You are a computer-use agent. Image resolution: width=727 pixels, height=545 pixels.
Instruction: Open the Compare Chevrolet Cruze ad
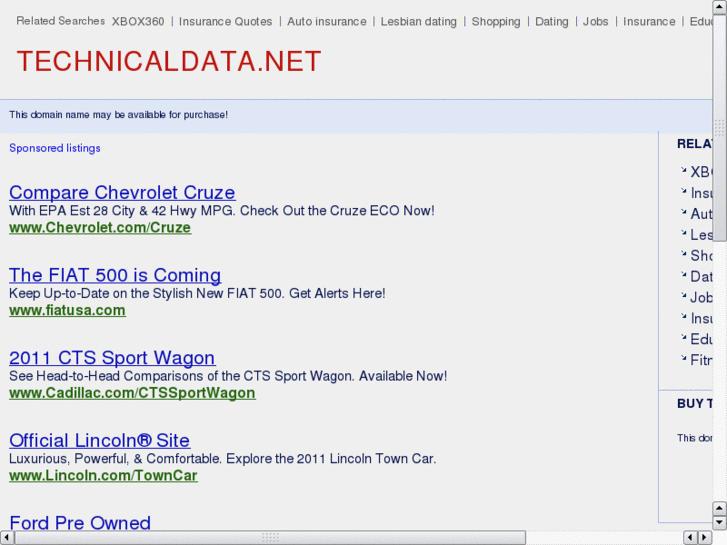click(122, 192)
